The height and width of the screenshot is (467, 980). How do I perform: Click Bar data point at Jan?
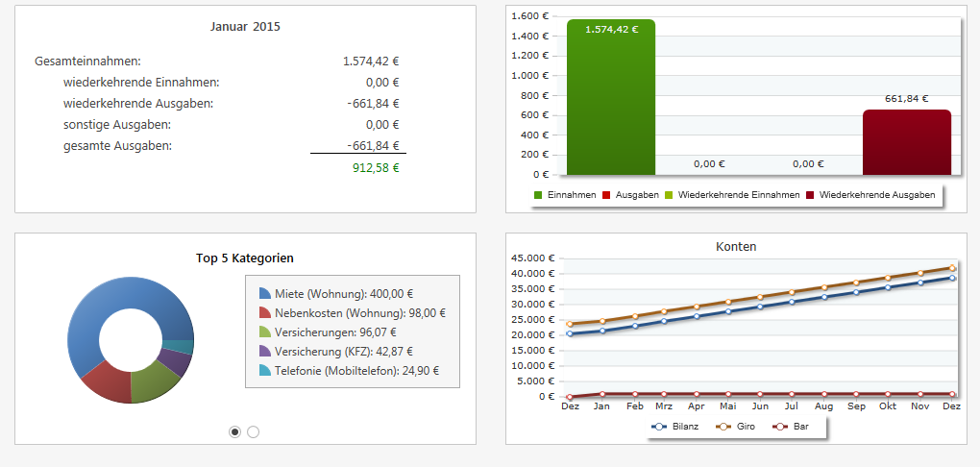(602, 394)
